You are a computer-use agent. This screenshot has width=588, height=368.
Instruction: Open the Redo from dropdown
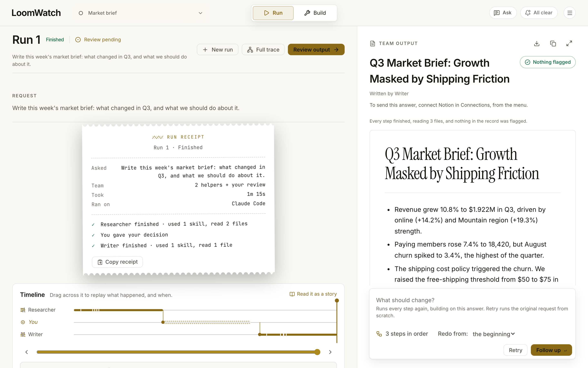pyautogui.click(x=493, y=334)
